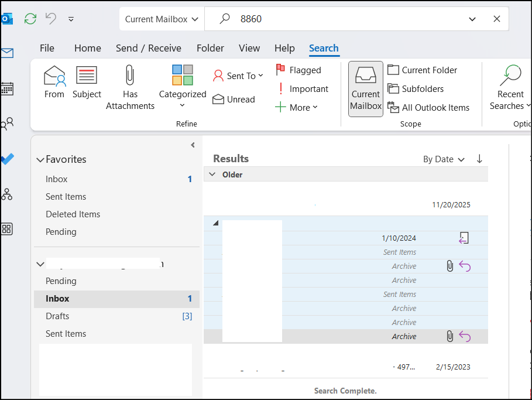Open the Current Mailbox scope dropdown in search bar
This screenshot has width=532, height=400.
pos(162,19)
